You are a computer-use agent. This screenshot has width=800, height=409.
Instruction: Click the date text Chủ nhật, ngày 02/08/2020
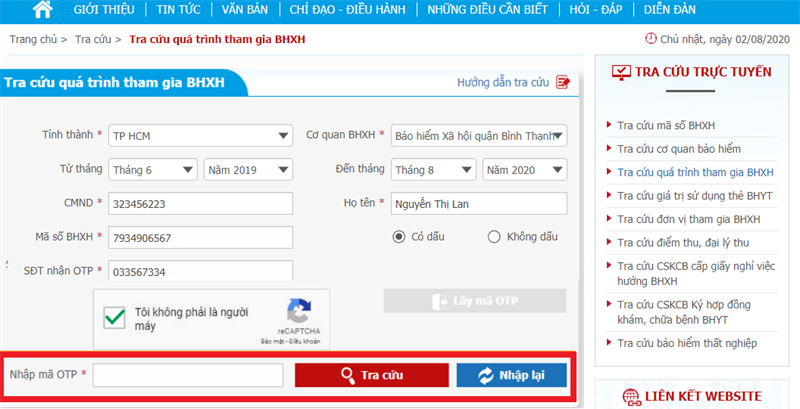point(725,39)
